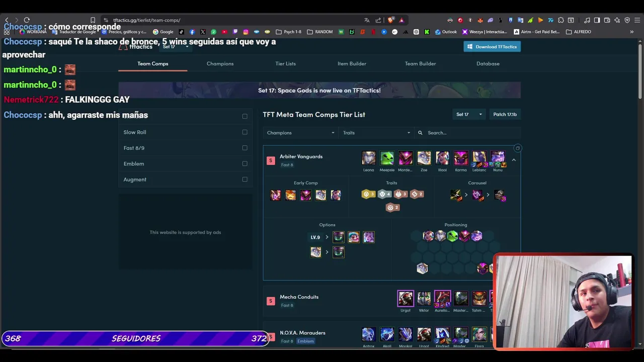Tick the checkbox above Slow Roll
644x362 pixels.
pyautogui.click(x=245, y=116)
